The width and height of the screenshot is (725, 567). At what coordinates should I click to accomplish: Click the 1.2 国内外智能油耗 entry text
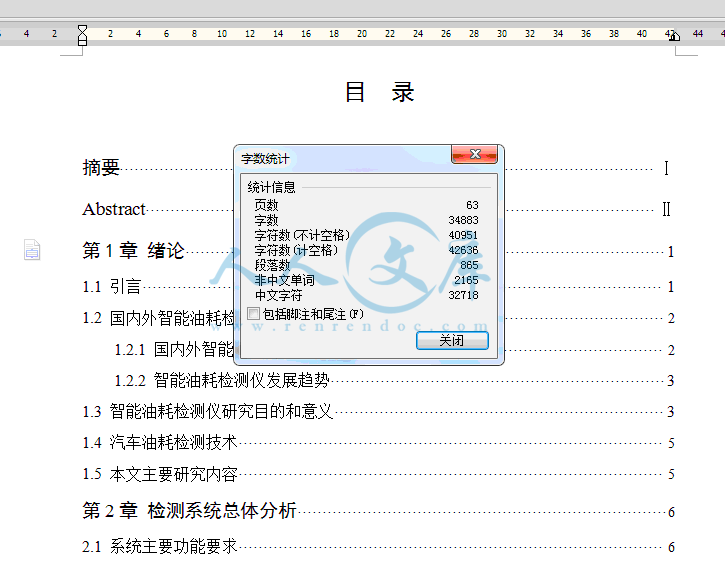(158, 318)
